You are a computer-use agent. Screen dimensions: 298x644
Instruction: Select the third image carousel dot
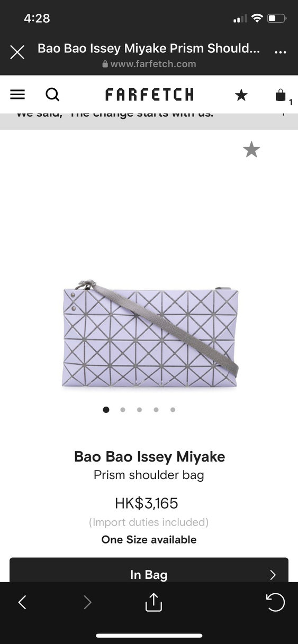pos(139,409)
